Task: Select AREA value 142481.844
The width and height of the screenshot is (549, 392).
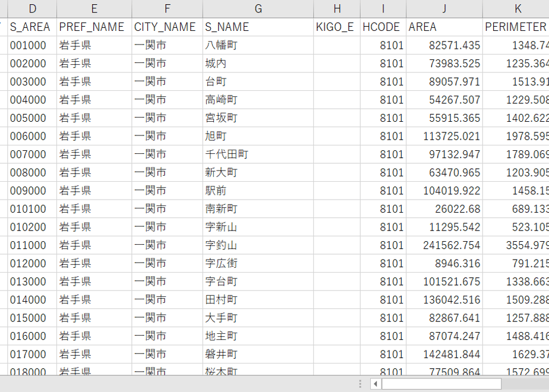Action: point(444,354)
